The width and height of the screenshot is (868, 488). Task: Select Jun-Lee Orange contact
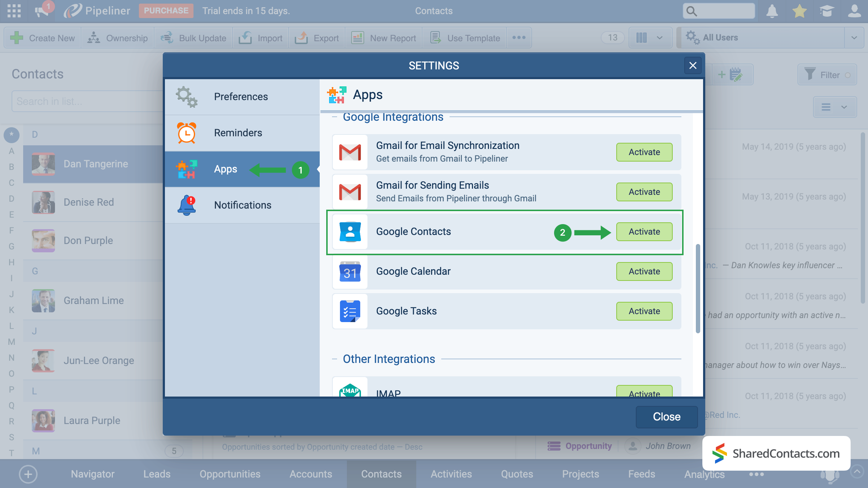(x=93, y=361)
